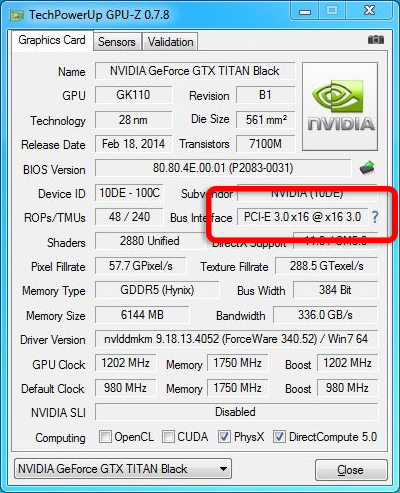
Task: Click the Bandwidth value 336.0 GB/s
Action: tap(325, 315)
